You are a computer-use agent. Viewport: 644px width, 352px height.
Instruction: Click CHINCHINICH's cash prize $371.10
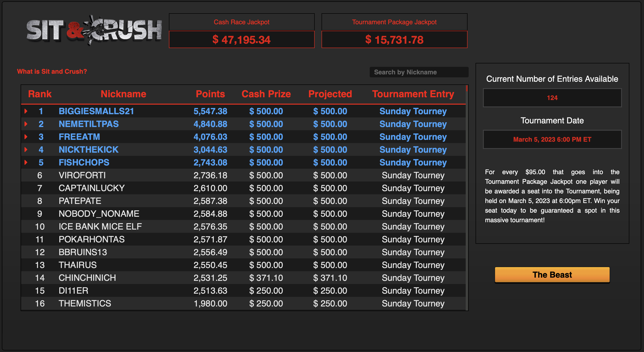266,278
